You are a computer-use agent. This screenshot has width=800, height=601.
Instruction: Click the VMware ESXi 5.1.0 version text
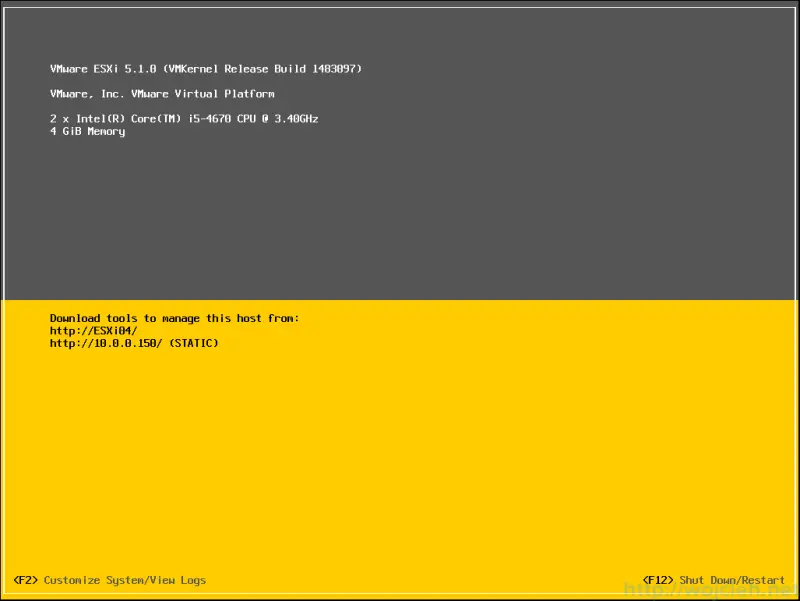tap(103, 68)
